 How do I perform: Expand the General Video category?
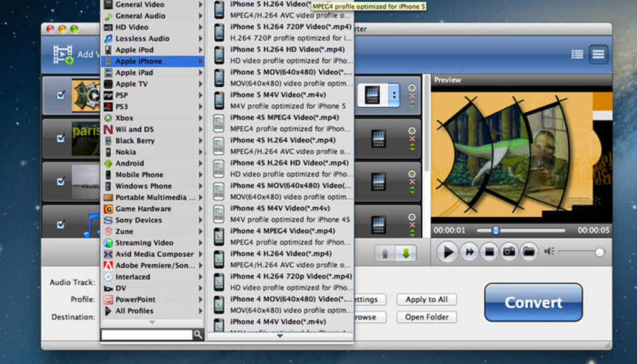tap(153, 4)
